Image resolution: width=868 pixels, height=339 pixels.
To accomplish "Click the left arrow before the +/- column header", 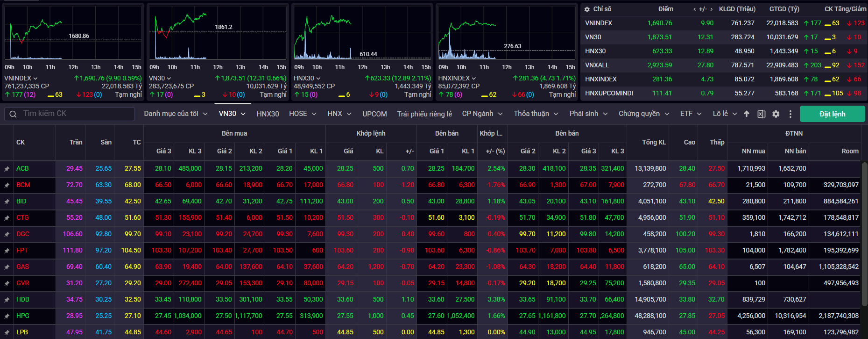I will 694,9.
